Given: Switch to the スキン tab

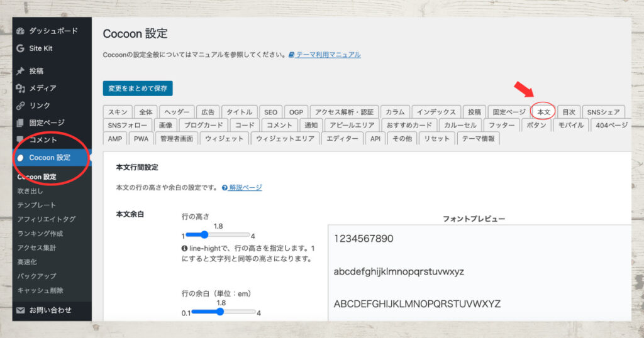Looking at the screenshot, I should pyautogui.click(x=118, y=112).
